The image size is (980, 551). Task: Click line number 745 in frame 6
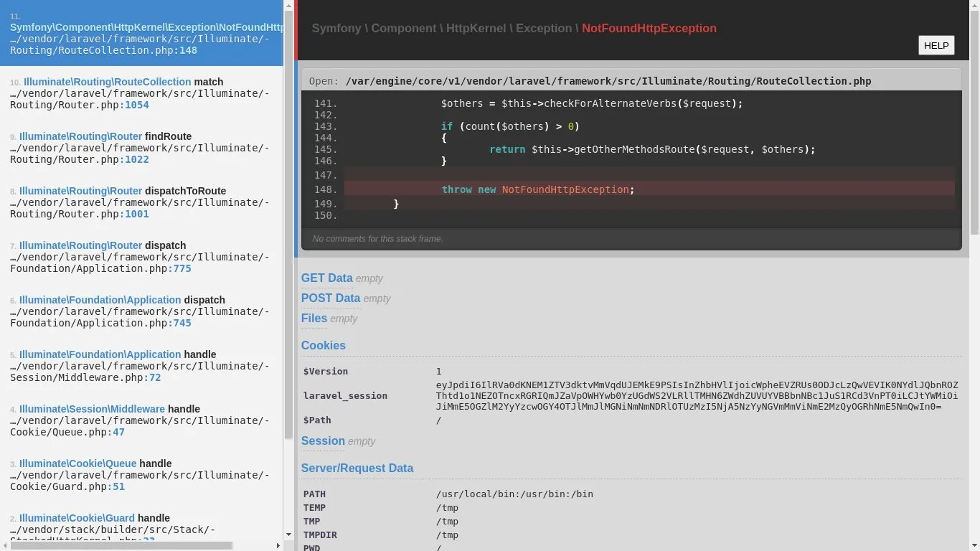click(182, 323)
